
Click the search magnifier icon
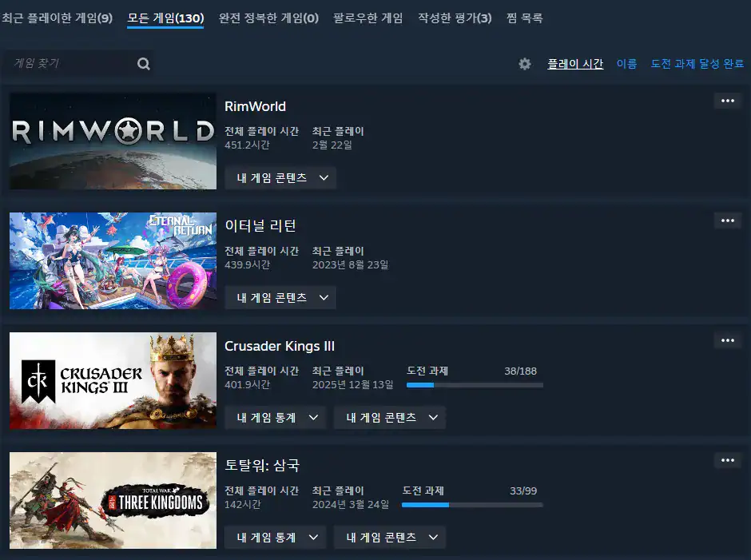pyautogui.click(x=144, y=64)
